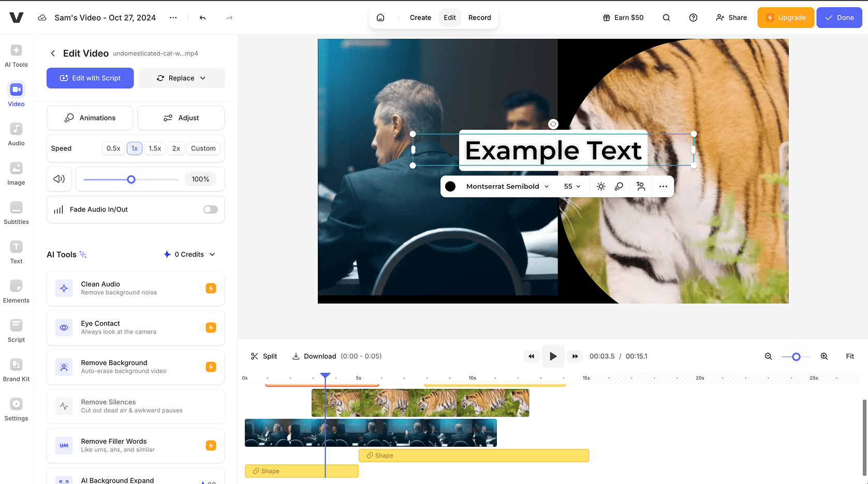Enable Fade Audio In/Out toggle
Viewport: 868px width, 484px height.
[210, 209]
